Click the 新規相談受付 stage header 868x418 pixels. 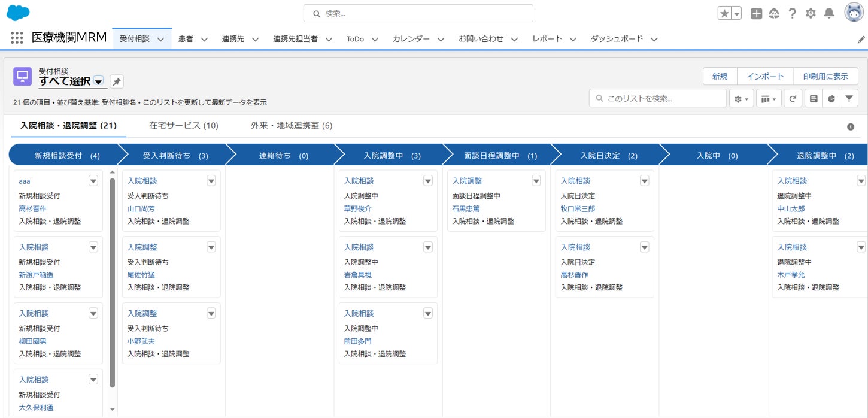pyautogui.click(x=67, y=156)
